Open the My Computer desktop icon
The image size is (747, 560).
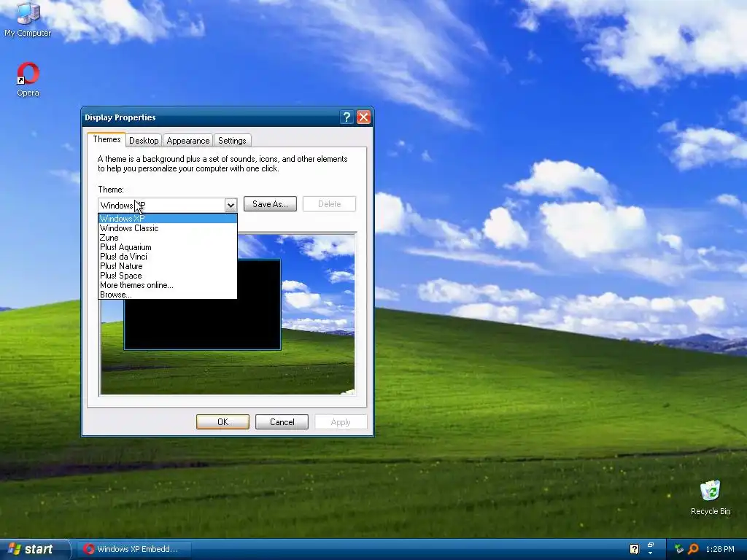(28, 19)
